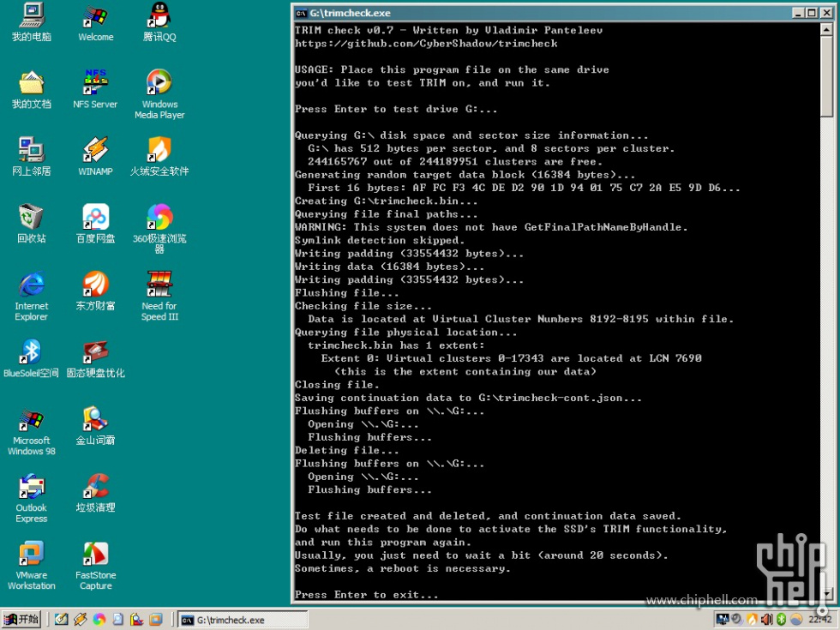The width and height of the screenshot is (840, 630).
Task: Open the 开始 Start menu button
Action: click(21, 619)
